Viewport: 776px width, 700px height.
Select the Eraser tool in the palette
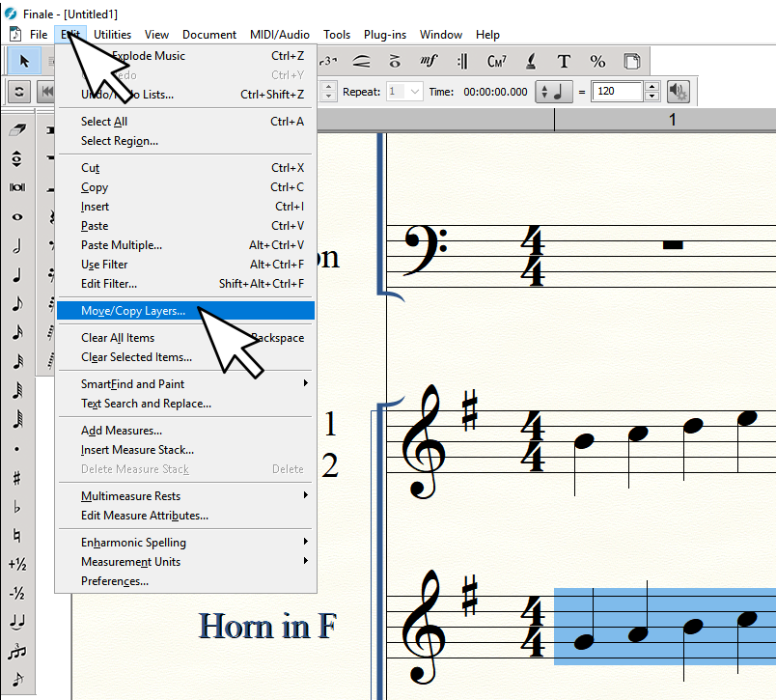(x=17, y=130)
